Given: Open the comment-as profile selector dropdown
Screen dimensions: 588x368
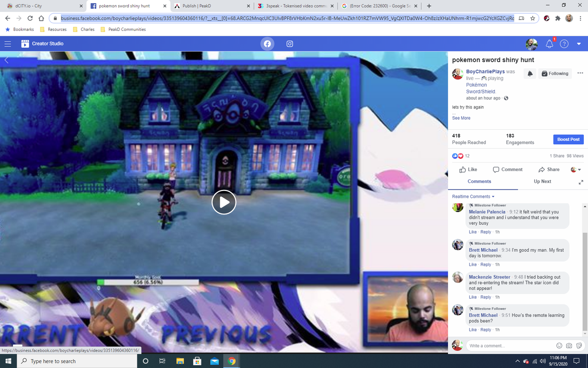Looking at the screenshot, I should [x=576, y=170].
